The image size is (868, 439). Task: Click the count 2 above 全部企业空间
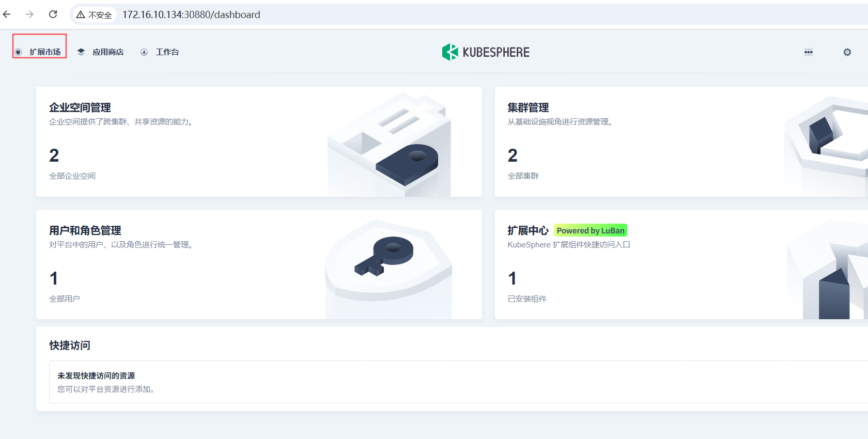pos(54,155)
